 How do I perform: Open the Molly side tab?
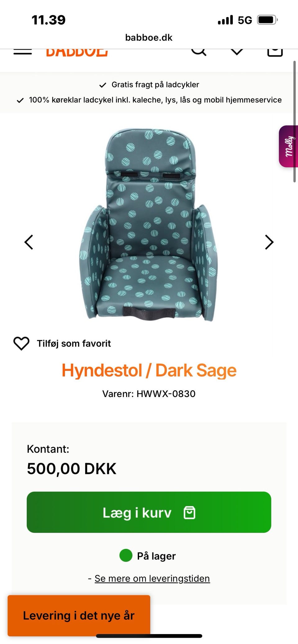(288, 146)
